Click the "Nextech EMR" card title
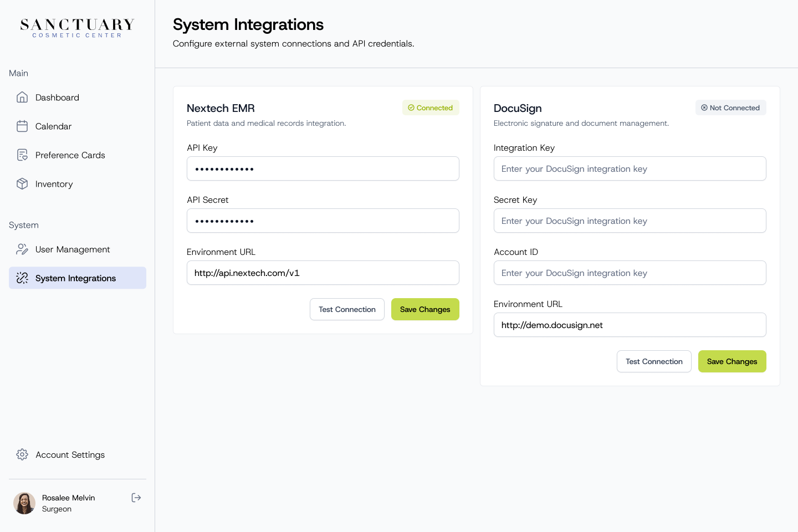The height and width of the screenshot is (532, 798). point(221,108)
